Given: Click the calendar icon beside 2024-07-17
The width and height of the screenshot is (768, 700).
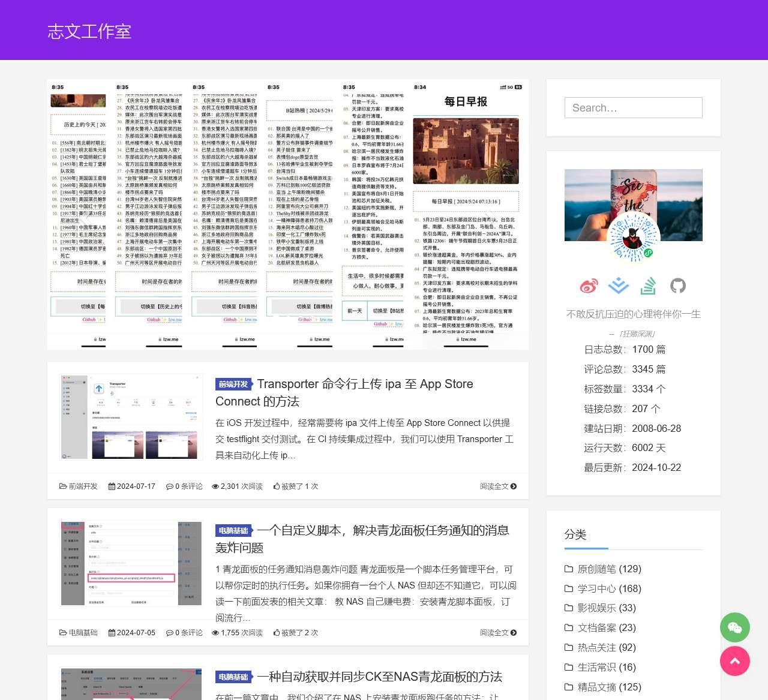Looking at the screenshot, I should (x=112, y=486).
